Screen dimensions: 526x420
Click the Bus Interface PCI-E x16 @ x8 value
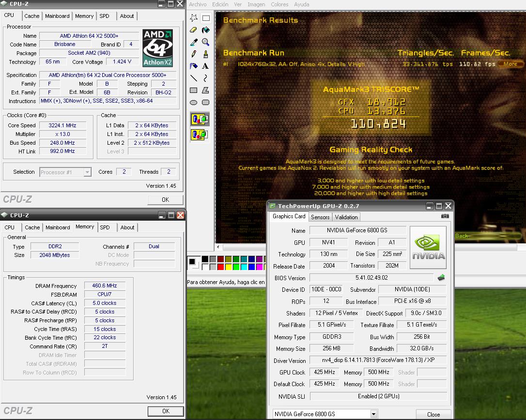pos(412,301)
